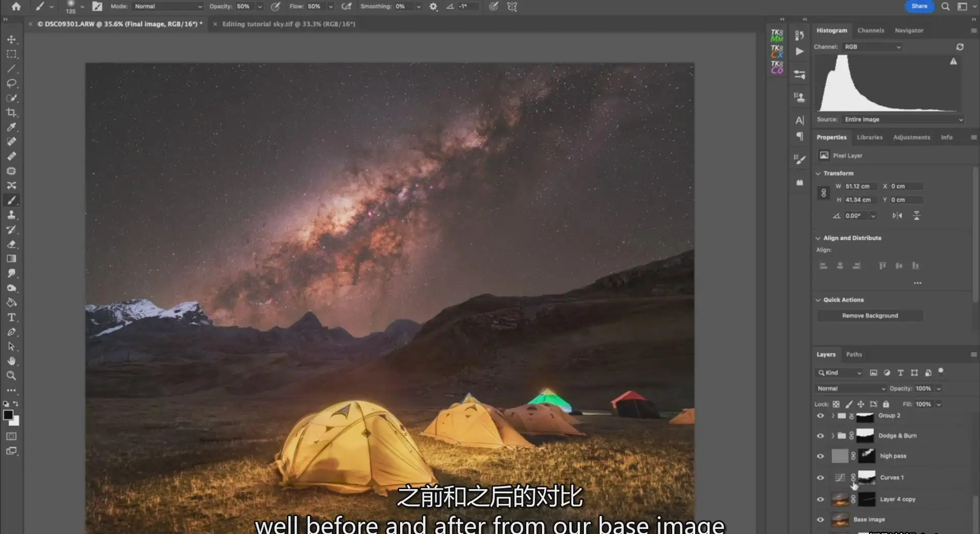Select the Clone Stamp tool

coord(11,215)
